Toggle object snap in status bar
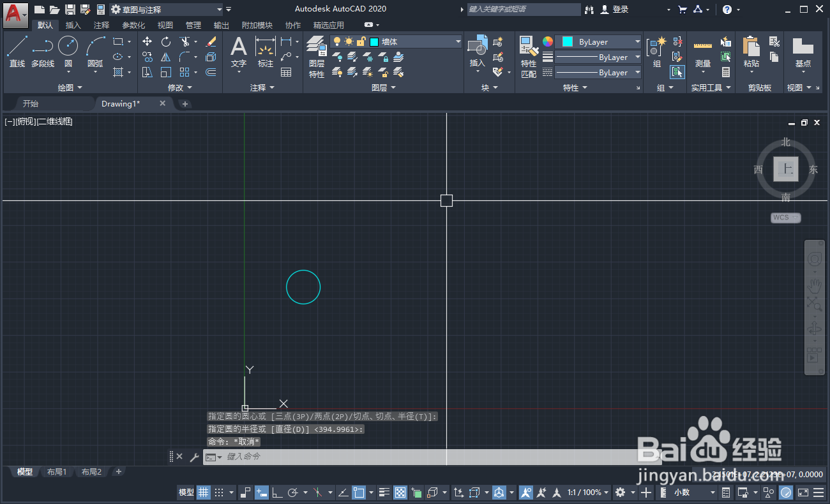 pos(359,493)
